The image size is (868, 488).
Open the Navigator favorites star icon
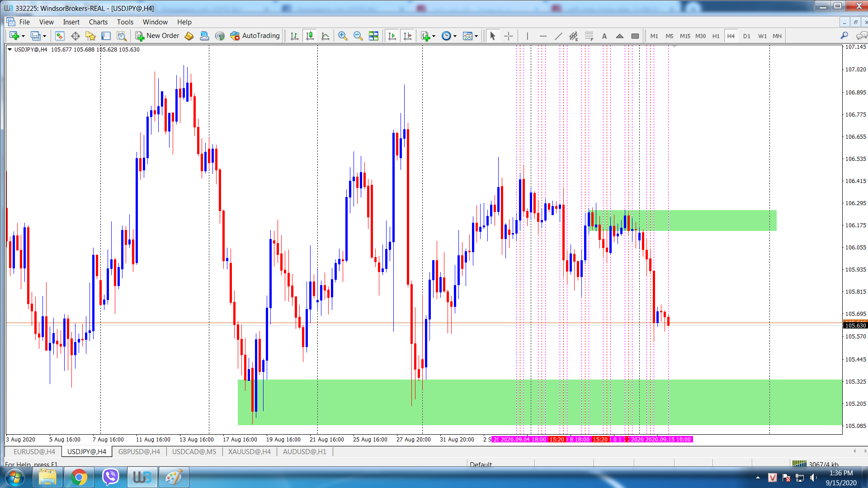(x=90, y=36)
